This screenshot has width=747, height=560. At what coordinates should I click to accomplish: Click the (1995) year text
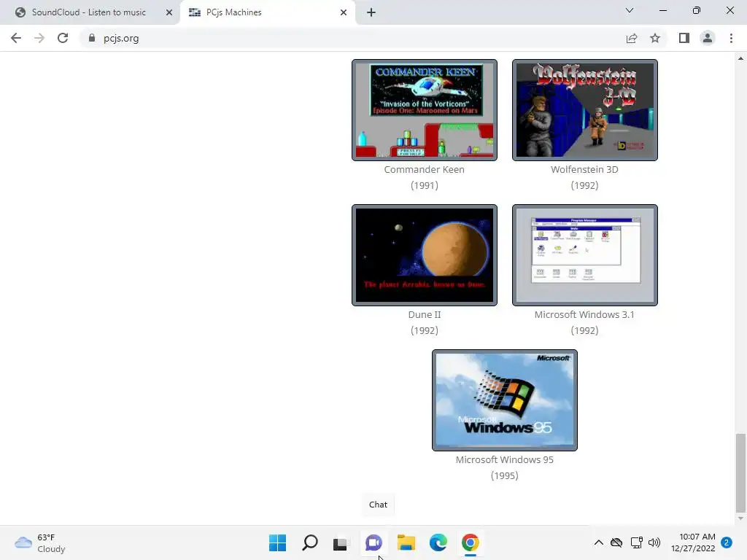[x=505, y=475]
